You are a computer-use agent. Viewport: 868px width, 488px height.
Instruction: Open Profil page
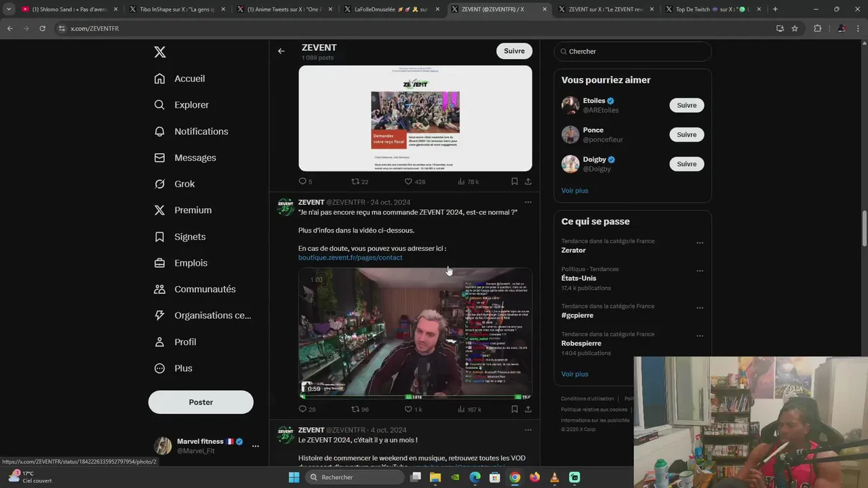[x=175, y=342]
